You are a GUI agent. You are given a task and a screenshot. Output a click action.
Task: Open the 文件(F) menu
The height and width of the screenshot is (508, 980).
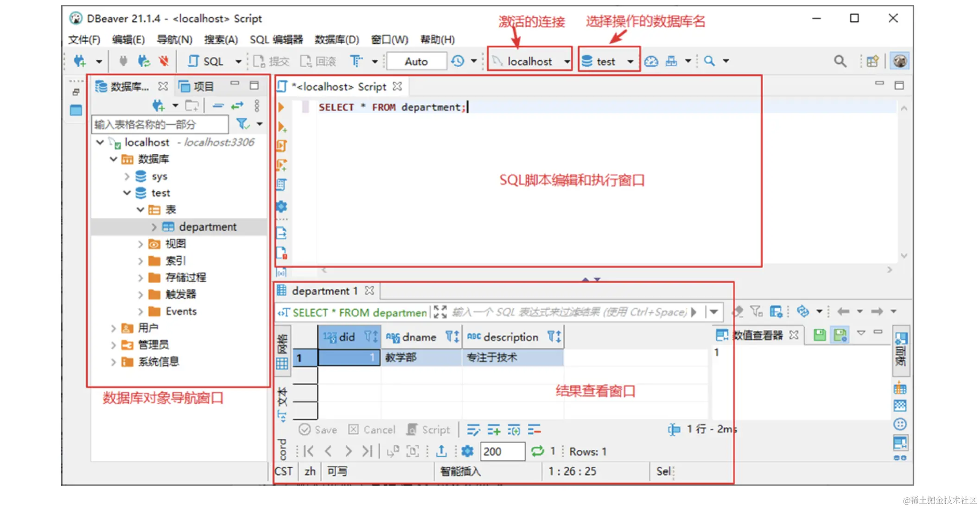84,39
